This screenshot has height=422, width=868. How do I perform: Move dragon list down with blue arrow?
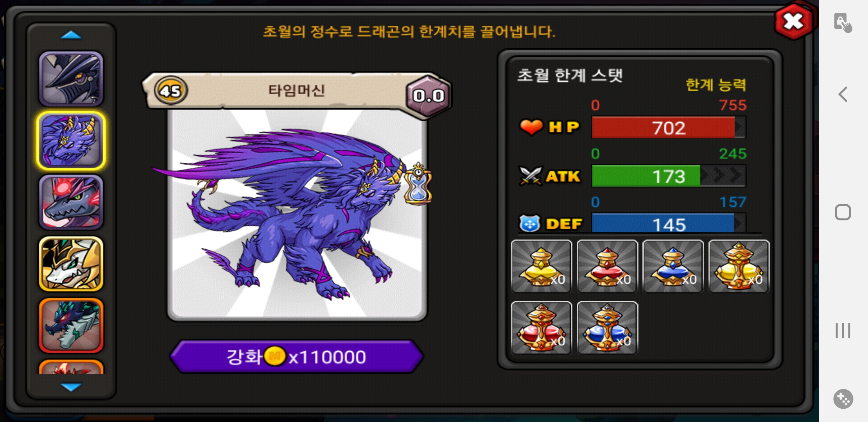(71, 387)
